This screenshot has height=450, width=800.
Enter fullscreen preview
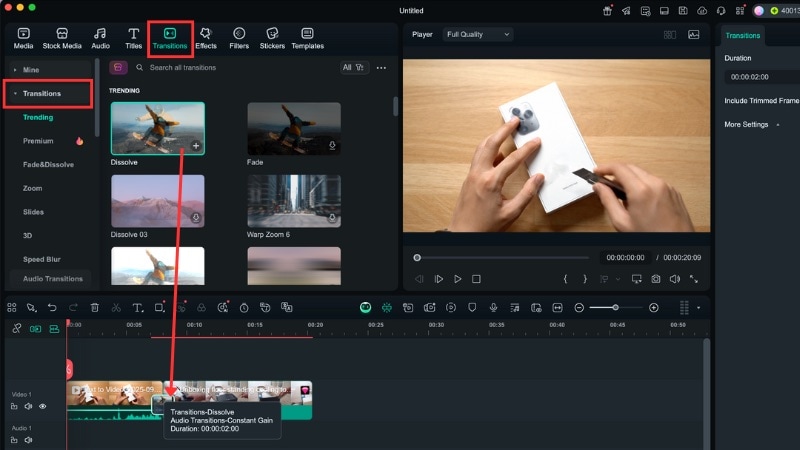click(693, 279)
